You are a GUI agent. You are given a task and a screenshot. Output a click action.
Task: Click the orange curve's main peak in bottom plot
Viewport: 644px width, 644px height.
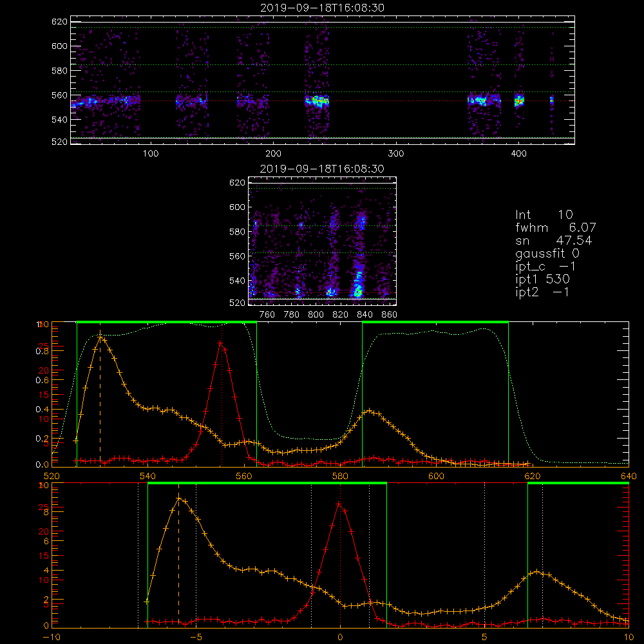tap(178, 498)
